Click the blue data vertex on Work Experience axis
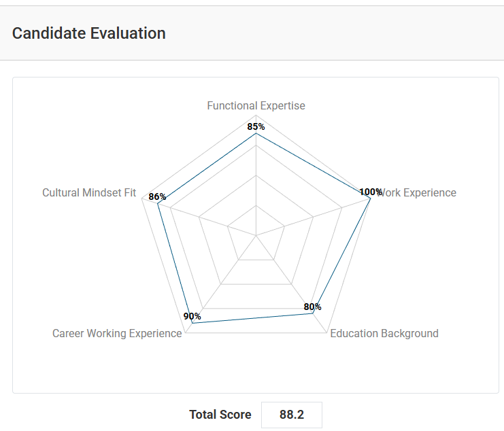Viewport: 504px width, 431px height. pos(371,198)
